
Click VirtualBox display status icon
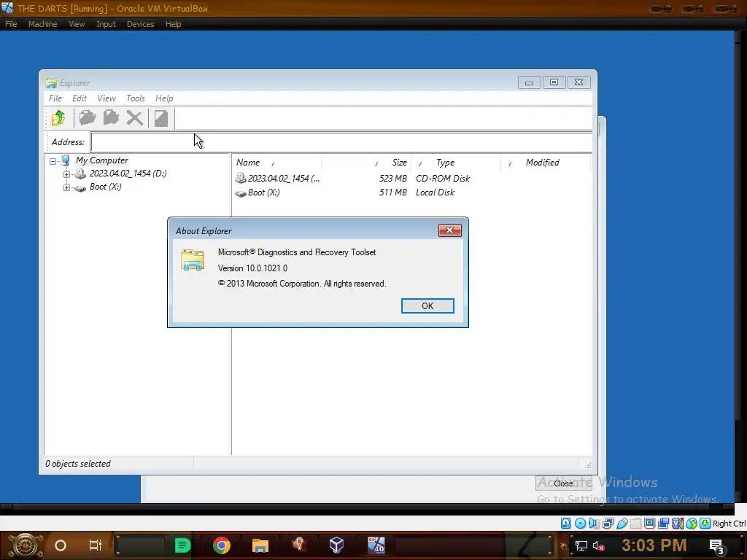(x=649, y=524)
